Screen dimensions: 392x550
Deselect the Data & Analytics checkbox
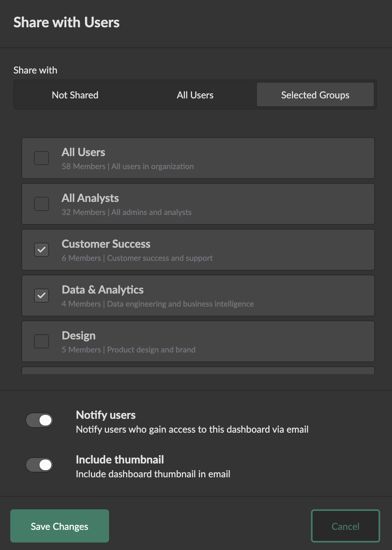pos(41,296)
